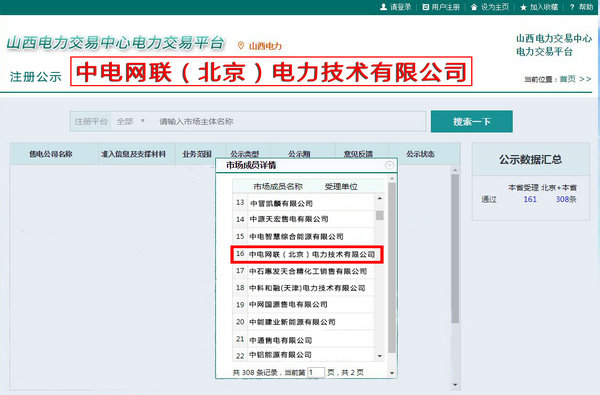
Task: Click the 首页 breadcrumb link
Action: [568, 79]
